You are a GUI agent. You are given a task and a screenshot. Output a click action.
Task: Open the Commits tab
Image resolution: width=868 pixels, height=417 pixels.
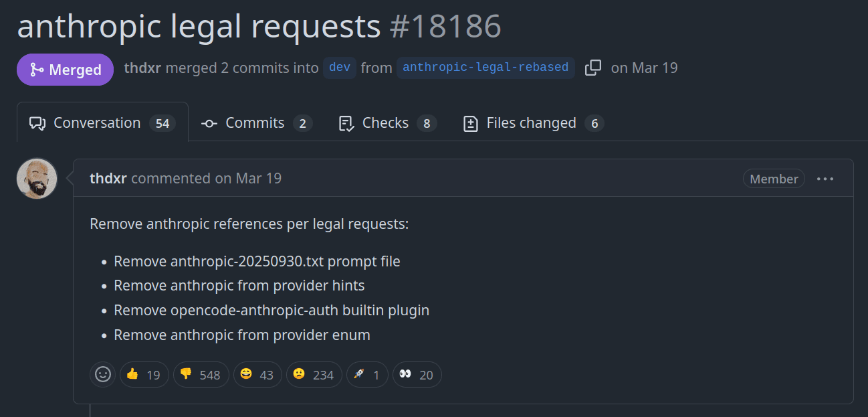click(x=257, y=123)
